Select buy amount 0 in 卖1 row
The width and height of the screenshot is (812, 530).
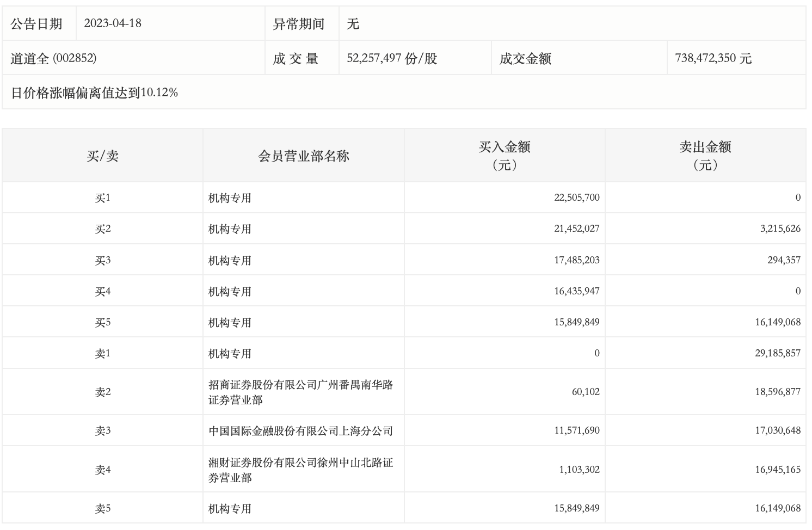pyautogui.click(x=597, y=353)
